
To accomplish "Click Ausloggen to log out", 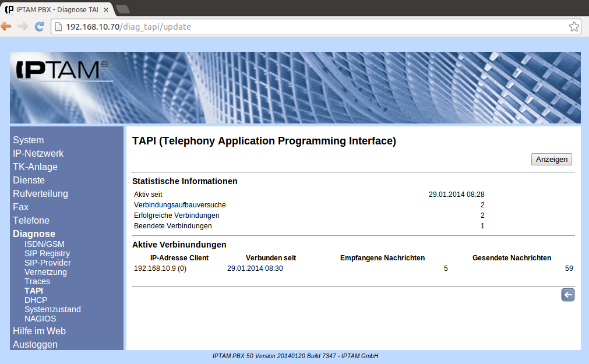I will tap(35, 344).
